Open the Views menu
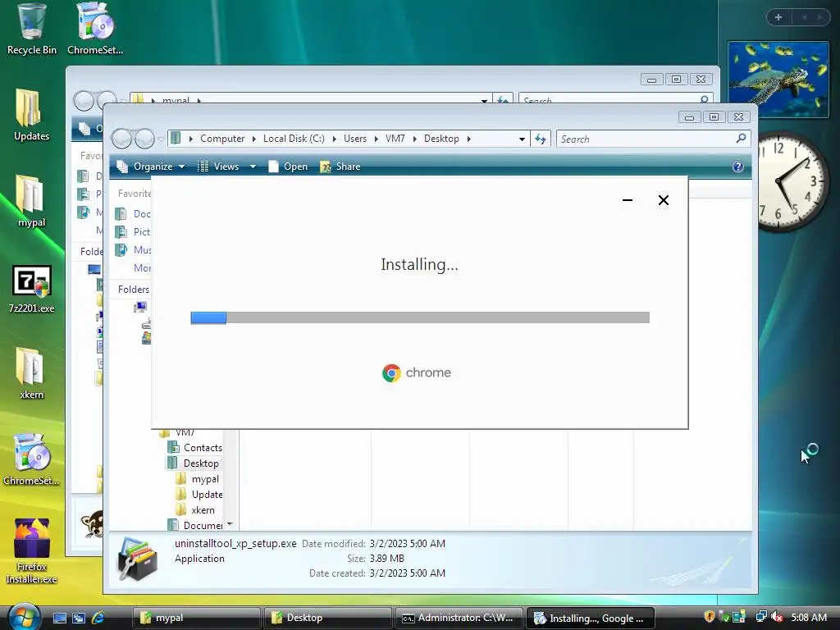Viewport: 840px width, 630px height. (218, 167)
